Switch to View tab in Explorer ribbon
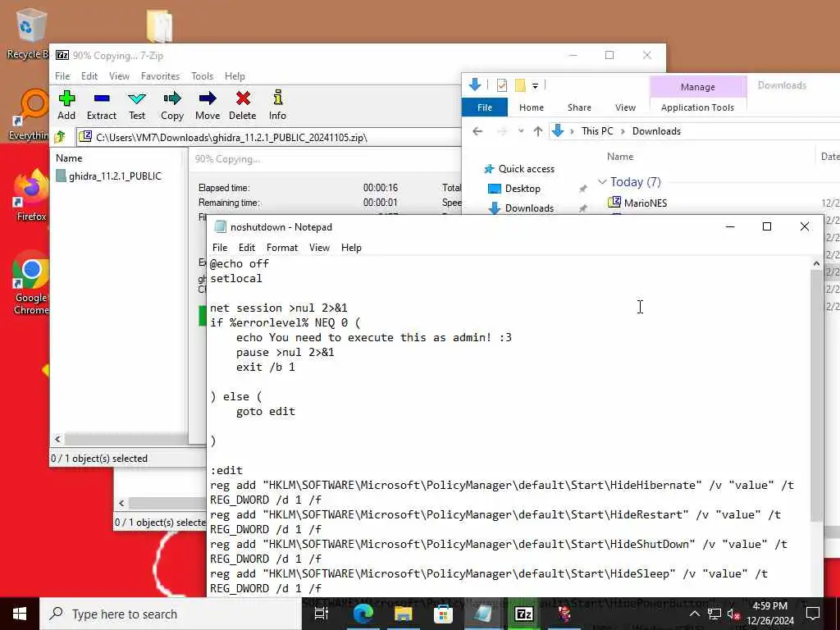 pyautogui.click(x=625, y=107)
